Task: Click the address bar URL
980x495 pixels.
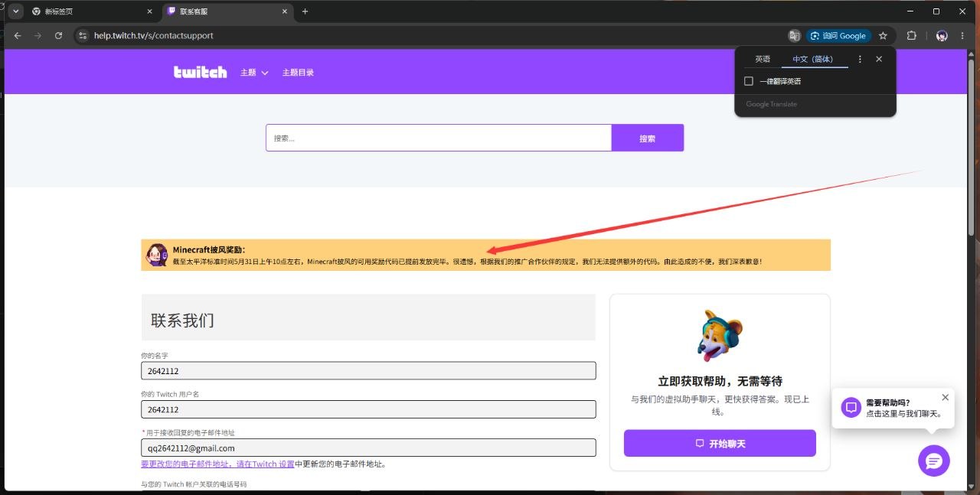Action: coord(154,35)
